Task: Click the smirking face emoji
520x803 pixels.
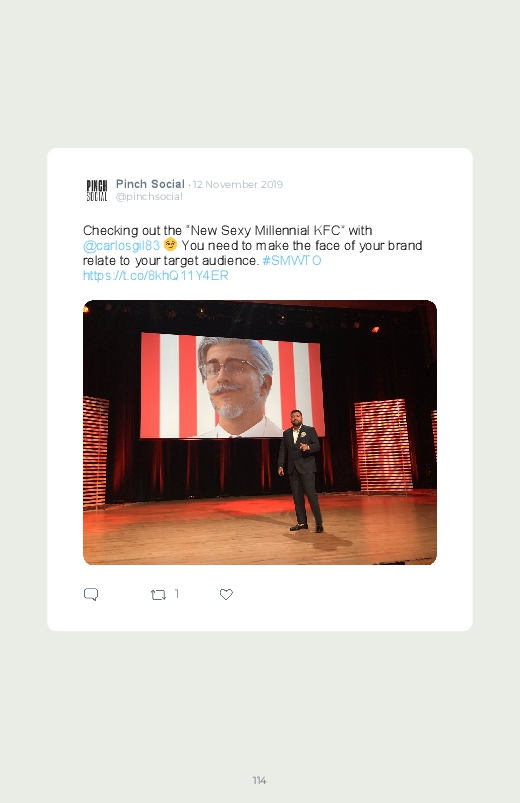Action: click(x=170, y=245)
